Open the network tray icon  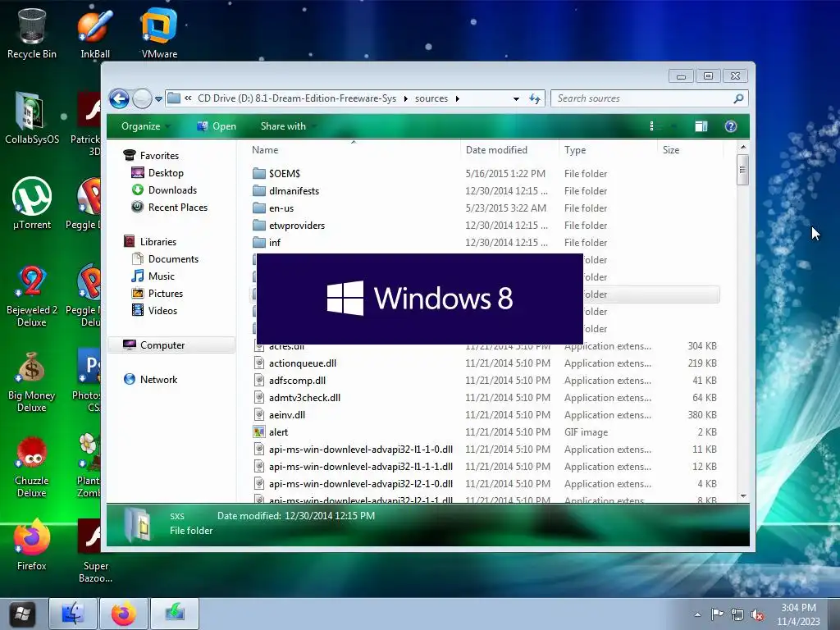pos(737,614)
